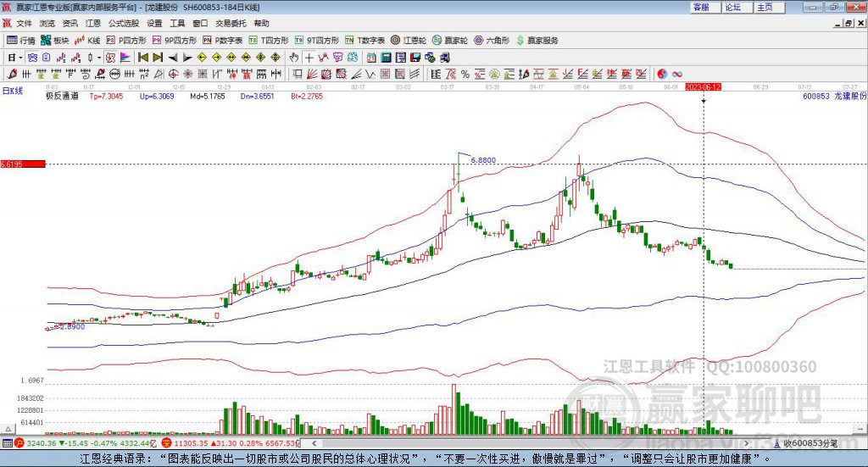Open 赢家服务 dollar-sign service

pyautogui.click(x=537, y=41)
